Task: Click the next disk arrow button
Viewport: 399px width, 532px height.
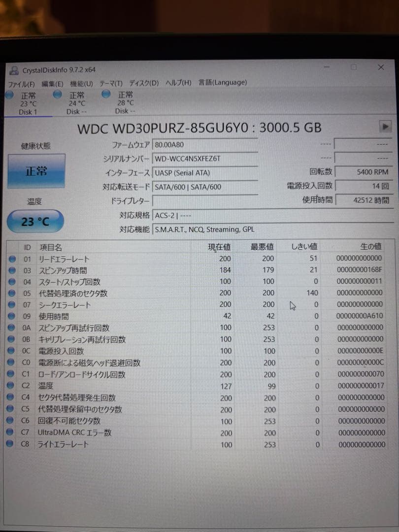Action: click(385, 127)
